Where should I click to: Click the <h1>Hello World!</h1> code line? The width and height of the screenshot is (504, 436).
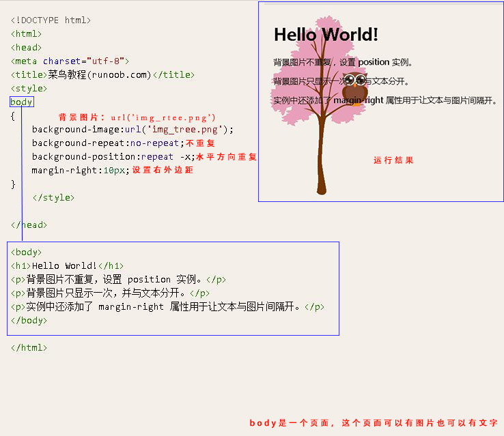pos(67,266)
